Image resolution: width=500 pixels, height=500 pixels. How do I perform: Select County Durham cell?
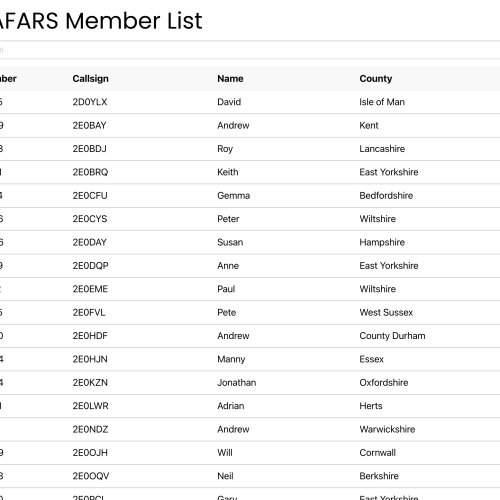pyautogui.click(x=392, y=336)
